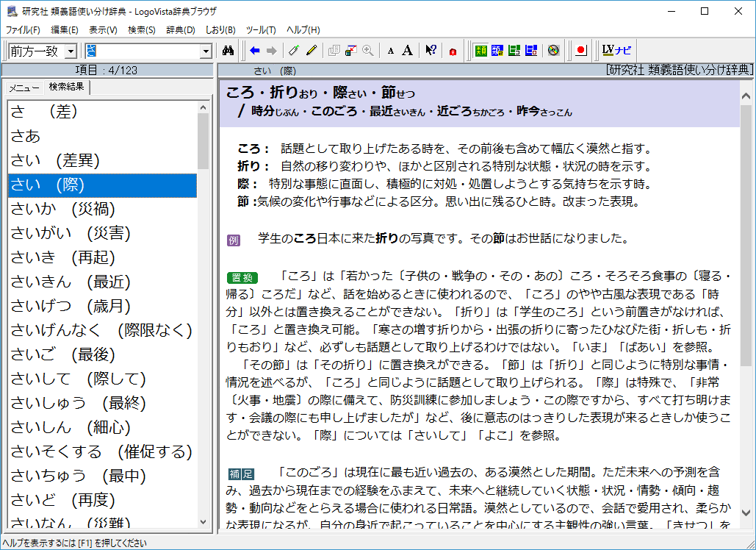Click the article pane scrollbar thumb

coord(746,235)
